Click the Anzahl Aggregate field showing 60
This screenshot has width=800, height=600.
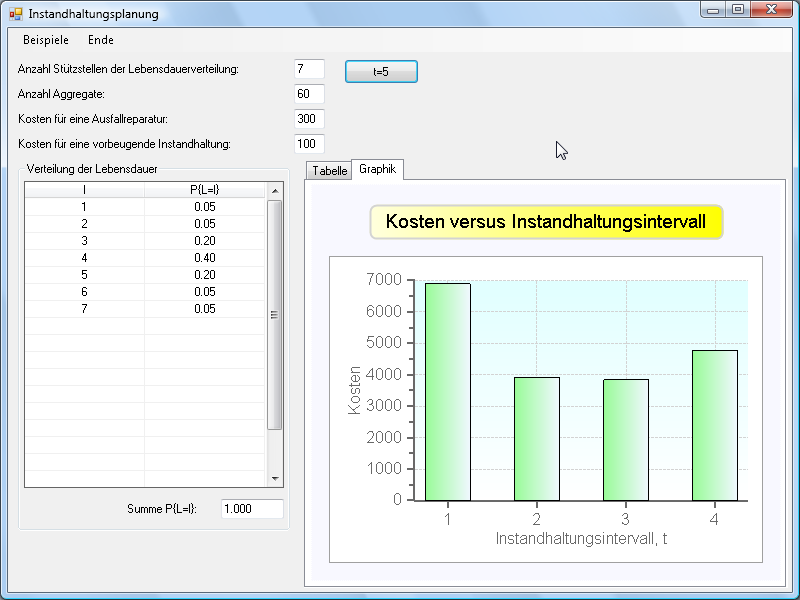point(309,94)
